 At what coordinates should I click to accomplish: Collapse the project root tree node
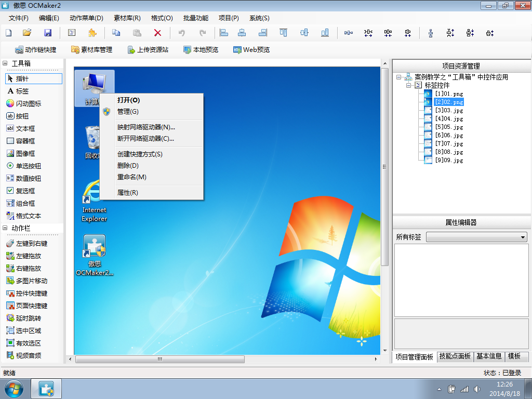(399, 77)
